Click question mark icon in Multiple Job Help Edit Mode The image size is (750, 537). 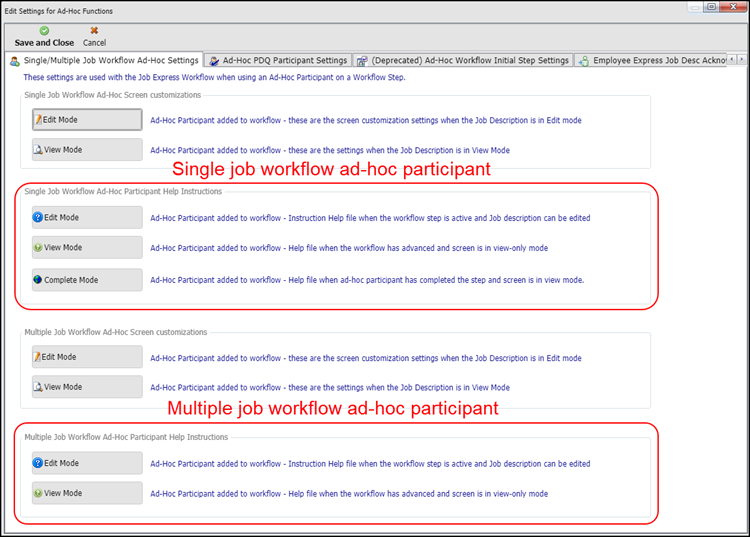[38, 463]
